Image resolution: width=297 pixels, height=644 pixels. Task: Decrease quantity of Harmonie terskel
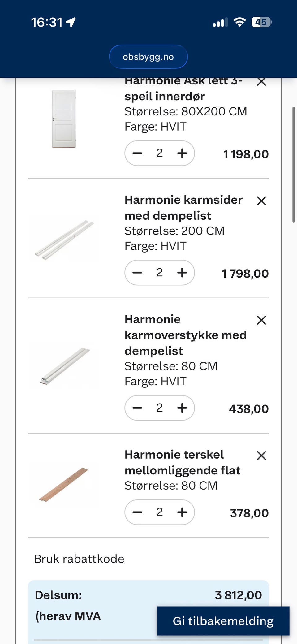[137, 512]
